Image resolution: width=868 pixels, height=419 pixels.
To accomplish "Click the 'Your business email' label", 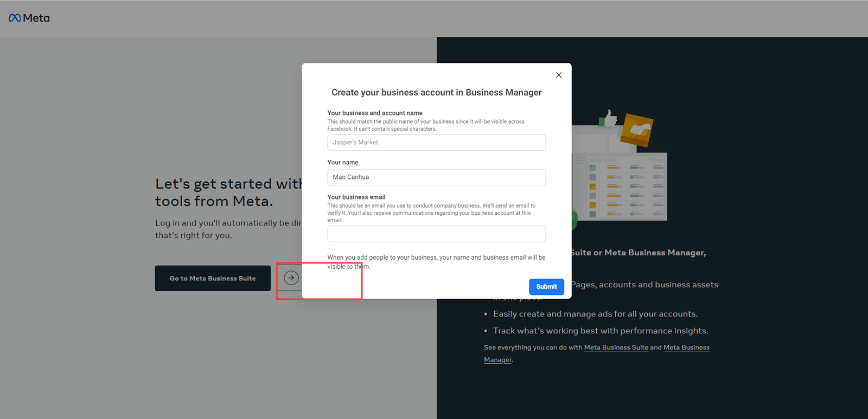I will tap(356, 197).
